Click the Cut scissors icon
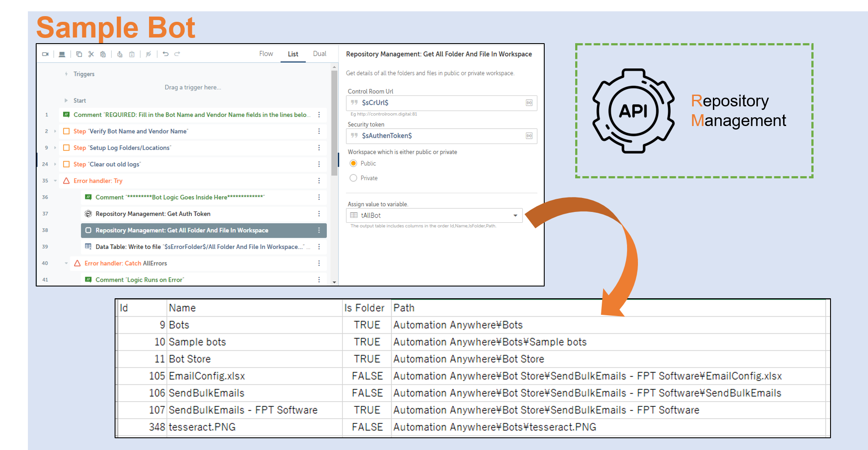Screen dimensions: 868x450 [91, 54]
